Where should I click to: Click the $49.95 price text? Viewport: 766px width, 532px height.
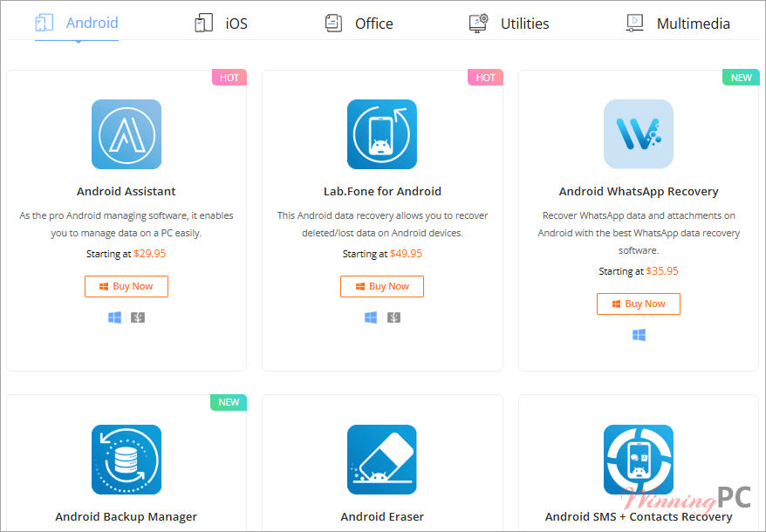(406, 254)
